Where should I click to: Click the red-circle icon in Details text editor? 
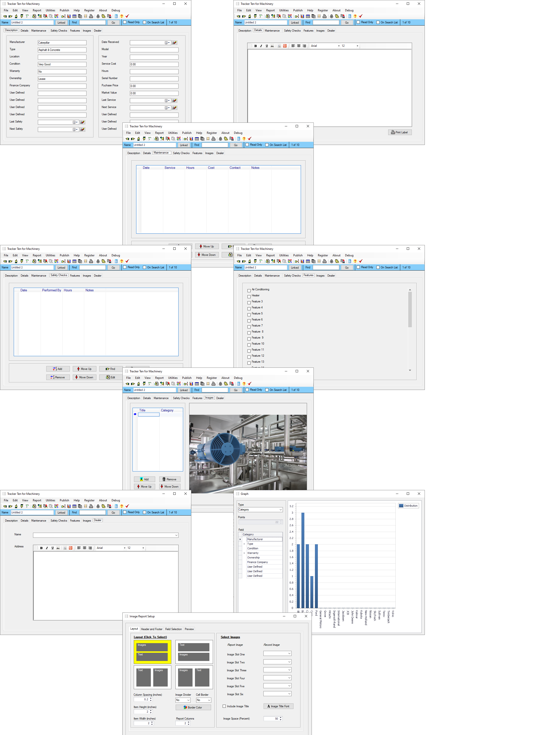[x=285, y=46]
